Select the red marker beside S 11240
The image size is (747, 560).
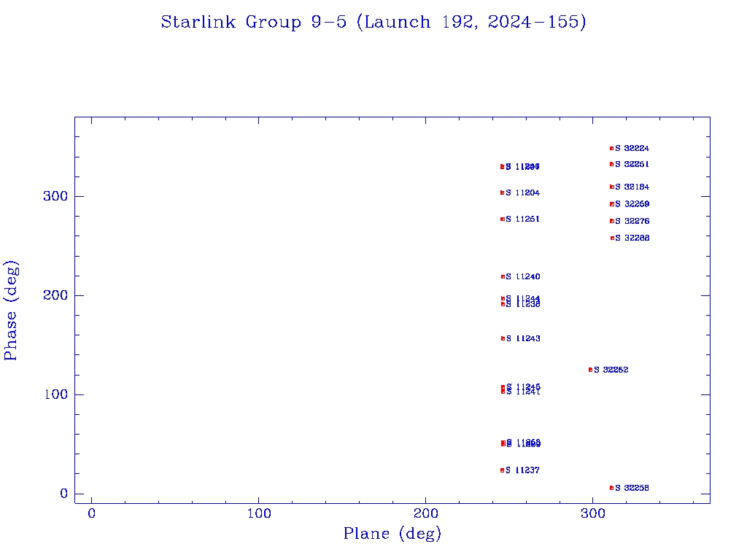click(x=503, y=276)
